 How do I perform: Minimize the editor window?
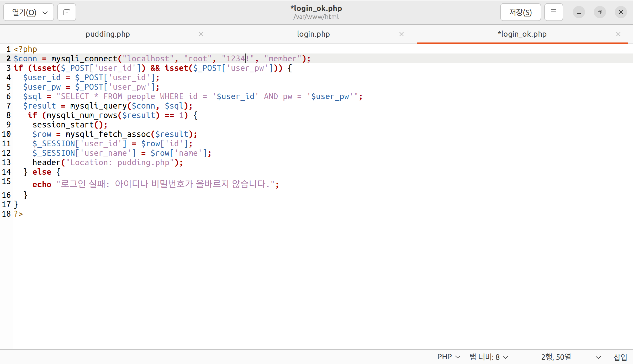(579, 12)
